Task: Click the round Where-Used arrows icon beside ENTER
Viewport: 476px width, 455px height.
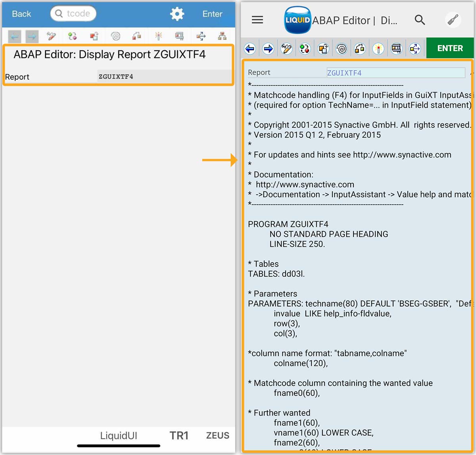Action: tap(415, 49)
